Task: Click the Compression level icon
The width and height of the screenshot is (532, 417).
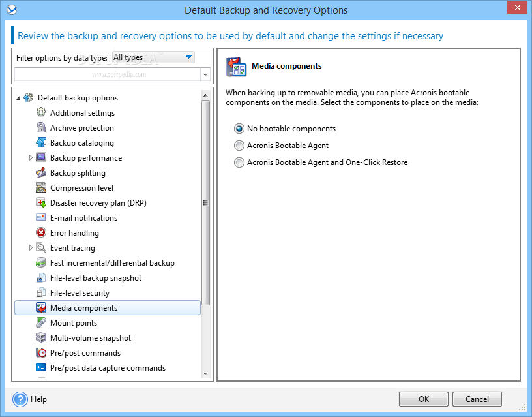Action: point(40,187)
